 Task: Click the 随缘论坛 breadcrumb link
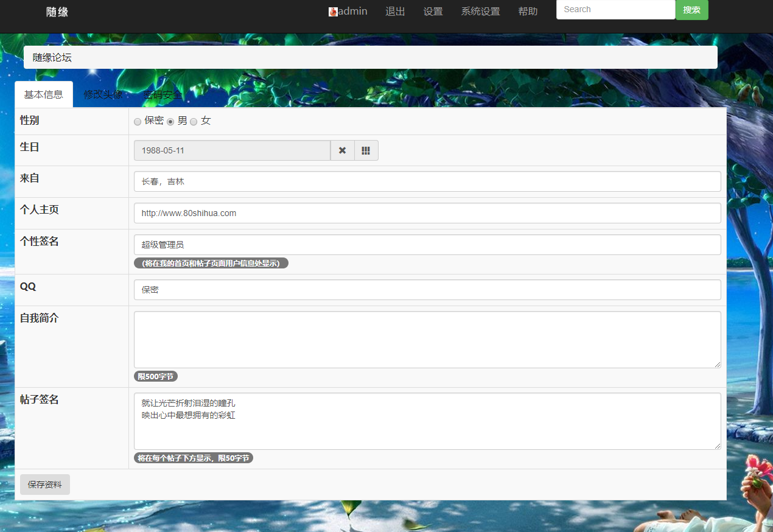(x=52, y=58)
